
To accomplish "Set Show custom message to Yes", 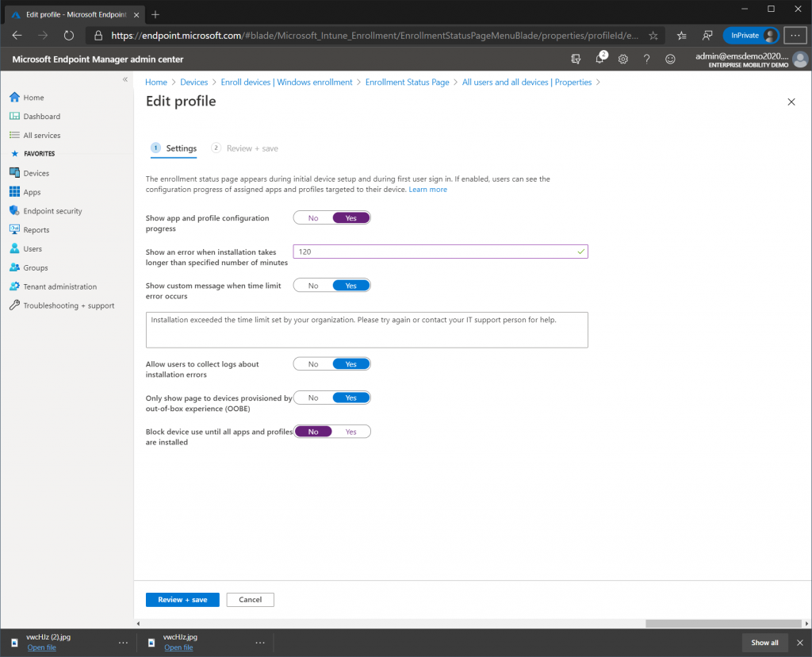I will pos(351,286).
